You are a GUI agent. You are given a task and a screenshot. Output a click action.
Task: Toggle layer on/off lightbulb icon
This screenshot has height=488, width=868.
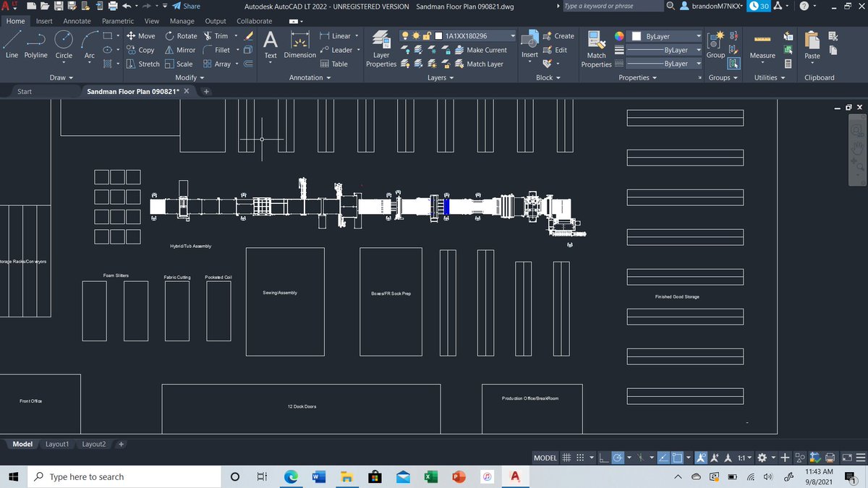pyautogui.click(x=405, y=36)
